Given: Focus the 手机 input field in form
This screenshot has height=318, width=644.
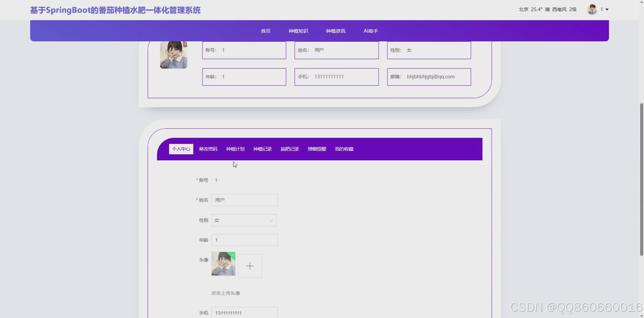Looking at the screenshot, I should tap(245, 313).
